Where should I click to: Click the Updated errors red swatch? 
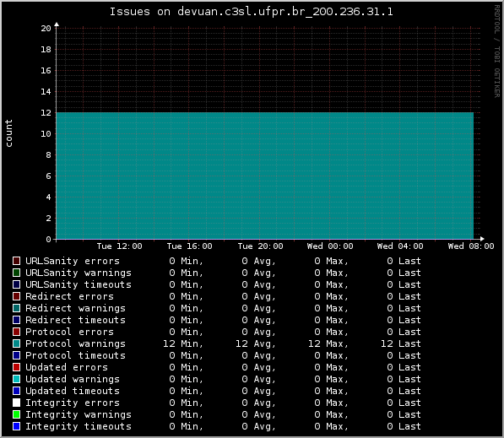pyautogui.click(x=16, y=367)
